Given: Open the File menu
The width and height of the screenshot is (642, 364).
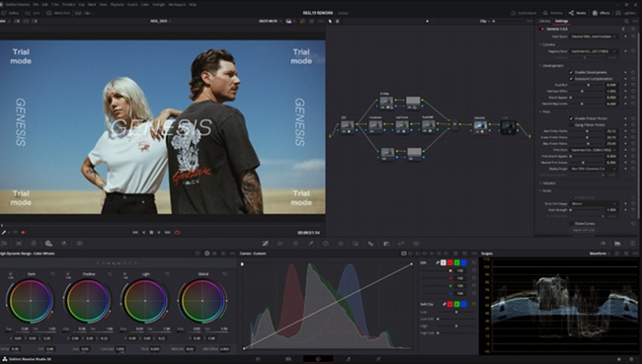Looking at the screenshot, I should (x=36, y=4).
